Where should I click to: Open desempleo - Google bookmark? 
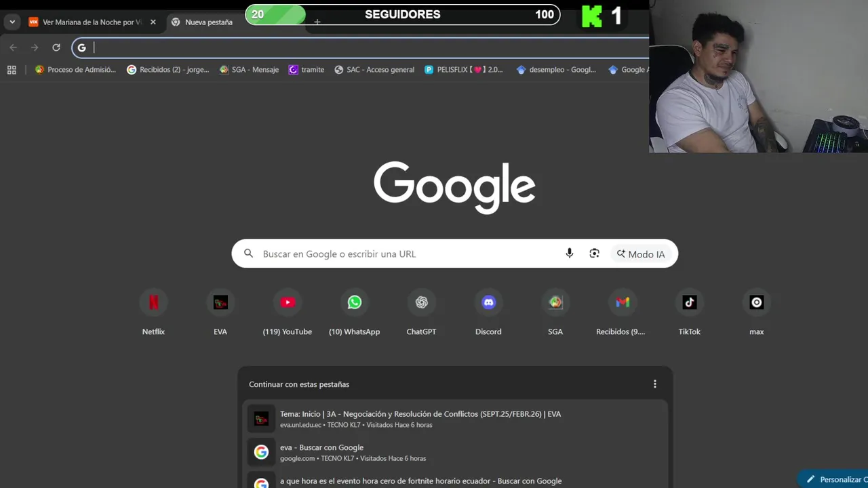point(556,69)
